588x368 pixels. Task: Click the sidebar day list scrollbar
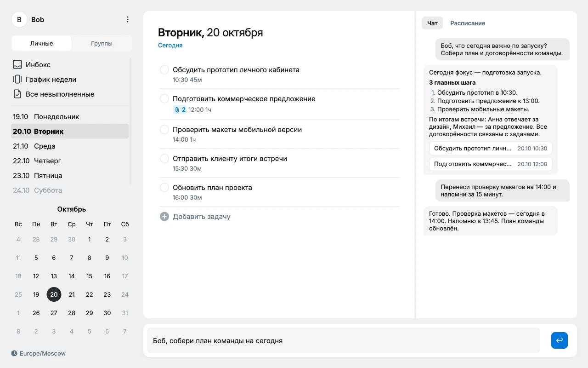point(130,121)
